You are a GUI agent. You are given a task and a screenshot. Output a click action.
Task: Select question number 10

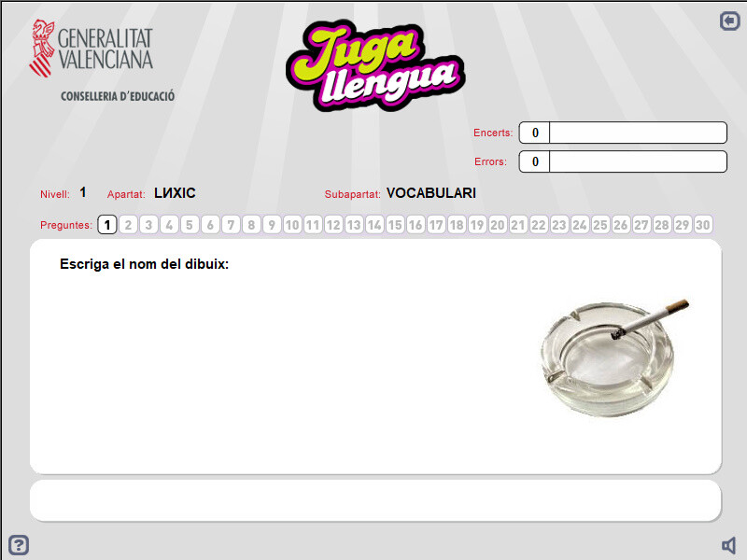[x=292, y=225]
